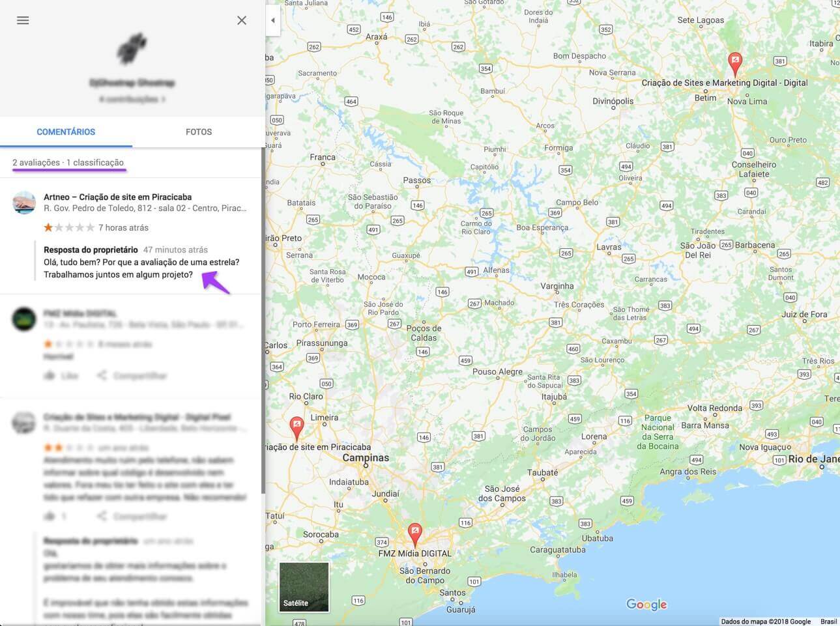Click the Artneo one-star rating

coord(69,227)
